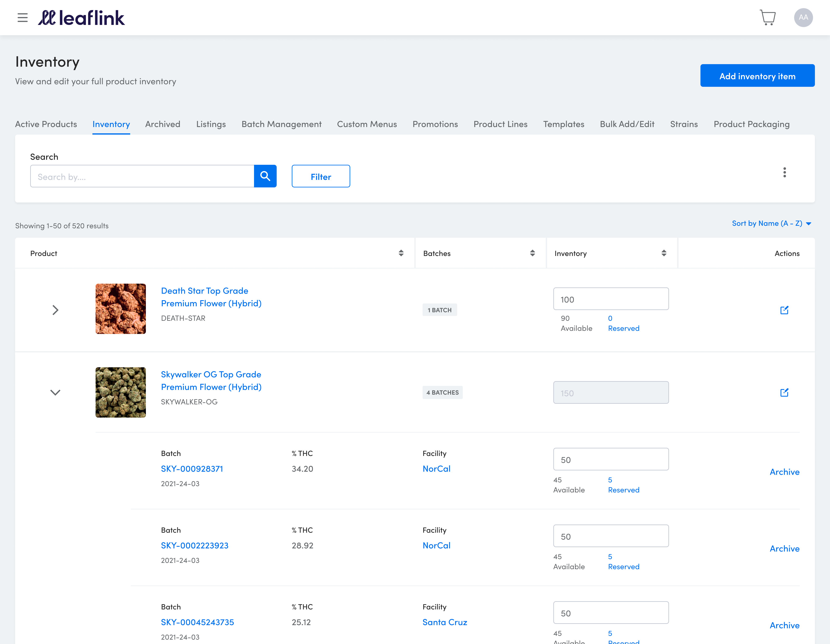The width and height of the screenshot is (830, 644).
Task: Open the Promotions tab
Action: point(435,124)
